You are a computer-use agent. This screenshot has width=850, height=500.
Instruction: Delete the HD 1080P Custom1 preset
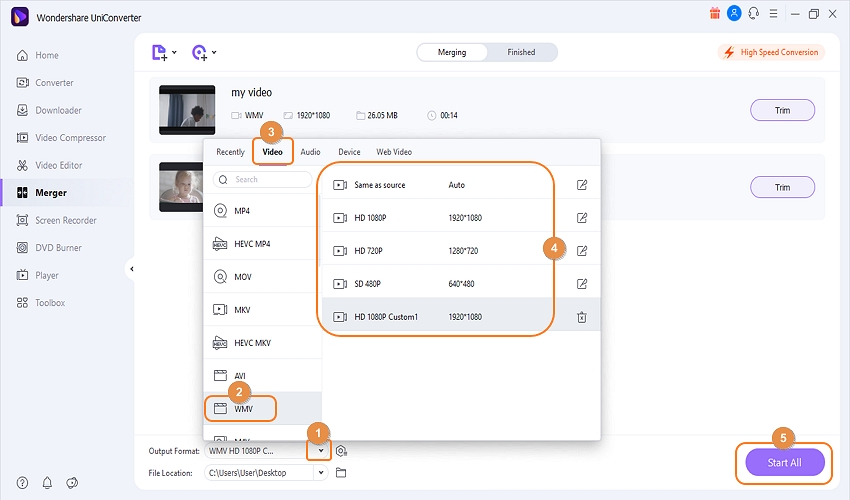pyautogui.click(x=582, y=317)
